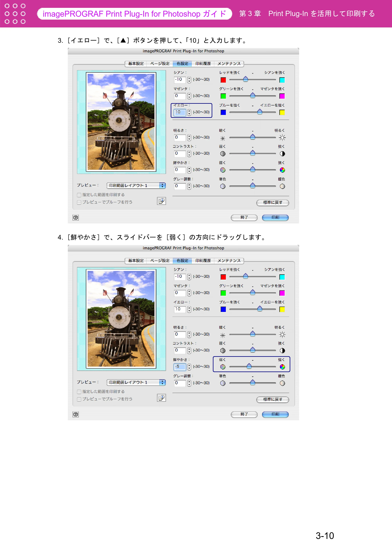The image size is (392, 555).
Task: Switch to メンテナンス tab in lower dialog
Action: coord(229,261)
